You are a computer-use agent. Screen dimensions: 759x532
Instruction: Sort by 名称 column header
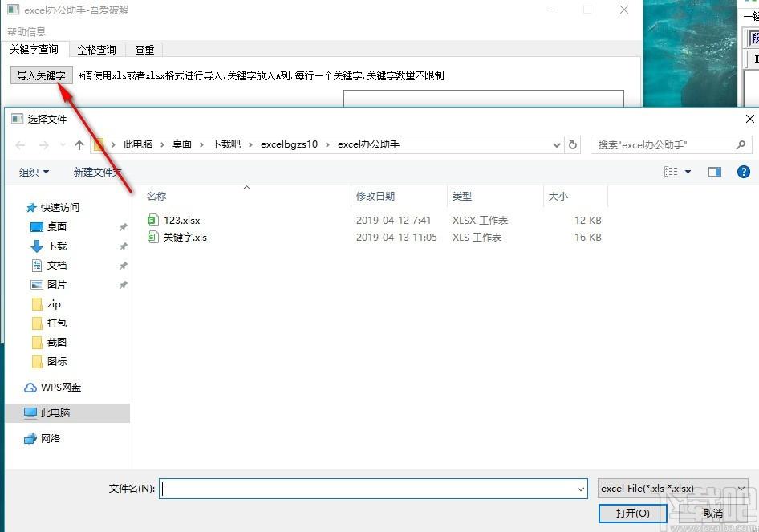pos(156,196)
